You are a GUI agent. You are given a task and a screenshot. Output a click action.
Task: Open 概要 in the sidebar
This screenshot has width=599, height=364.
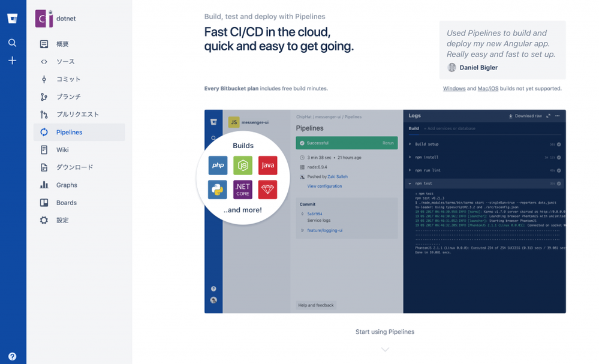click(x=79, y=44)
